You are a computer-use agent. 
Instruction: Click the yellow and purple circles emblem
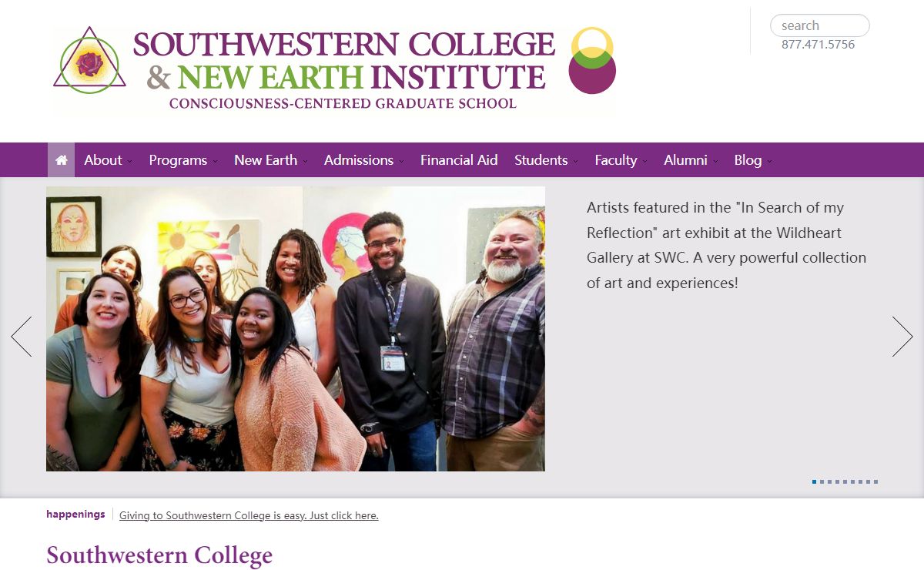[592, 61]
